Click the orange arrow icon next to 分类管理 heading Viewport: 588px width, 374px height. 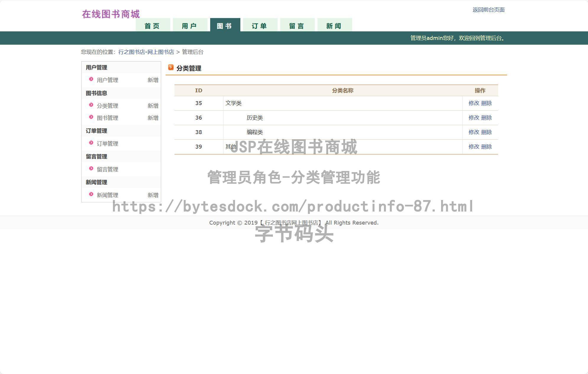pyautogui.click(x=171, y=67)
